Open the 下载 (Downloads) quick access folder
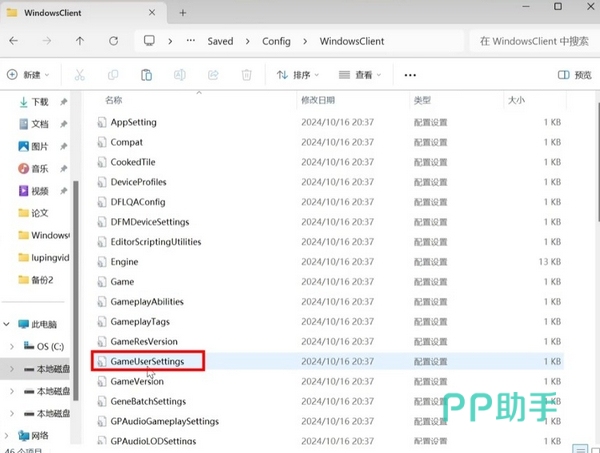 [x=39, y=102]
